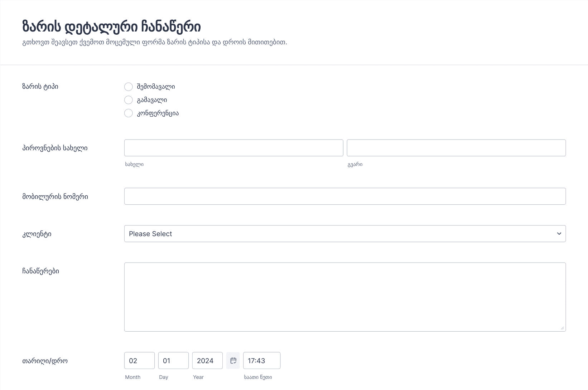Image resolution: width=588 pixels, height=390 pixels.
Task: Click the Year field showing 2024
Action: coord(207,361)
